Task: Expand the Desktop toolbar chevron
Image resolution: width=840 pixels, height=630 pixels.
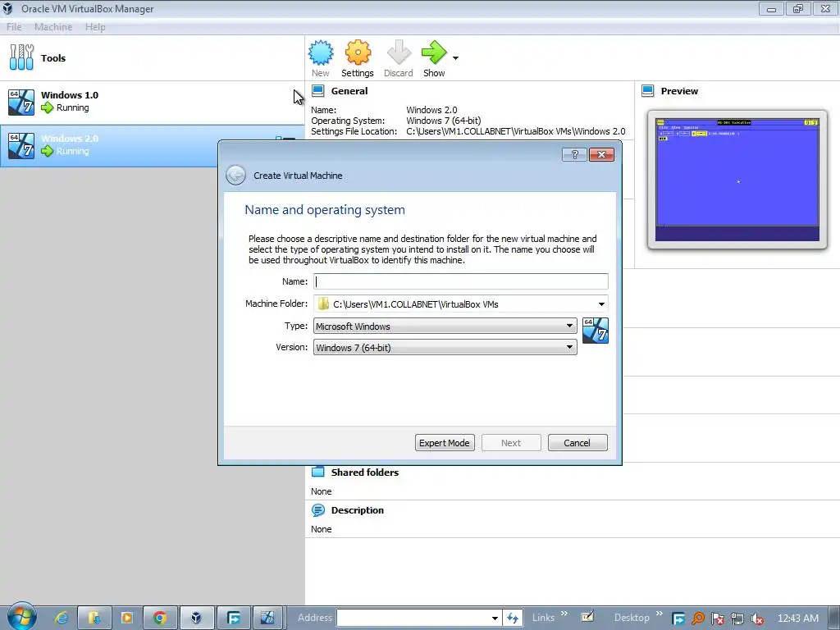Action: coord(659,614)
